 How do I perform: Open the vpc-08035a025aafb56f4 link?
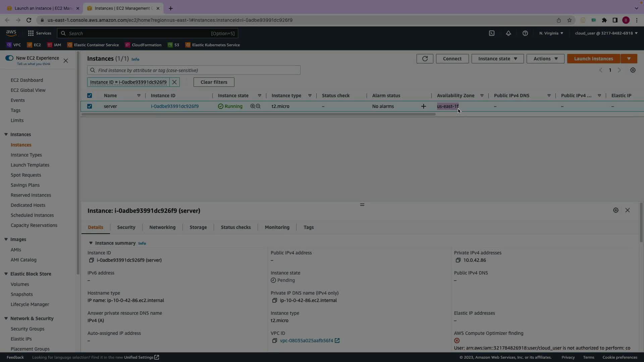306,341
